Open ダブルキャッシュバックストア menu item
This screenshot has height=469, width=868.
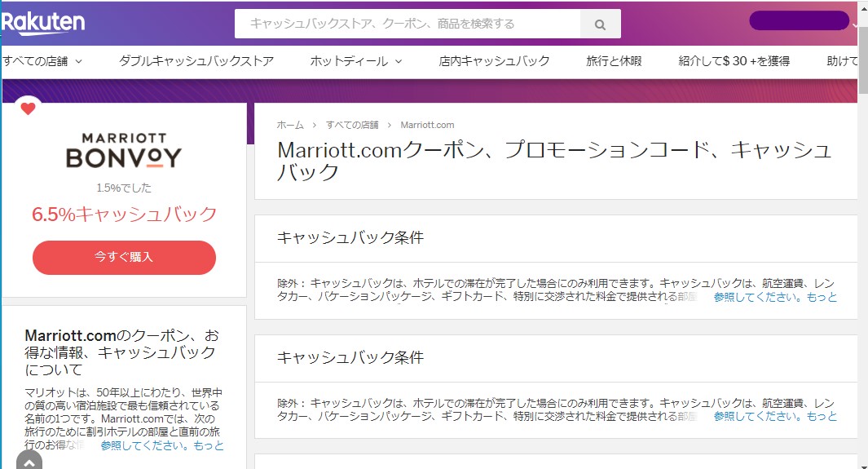[x=196, y=61]
